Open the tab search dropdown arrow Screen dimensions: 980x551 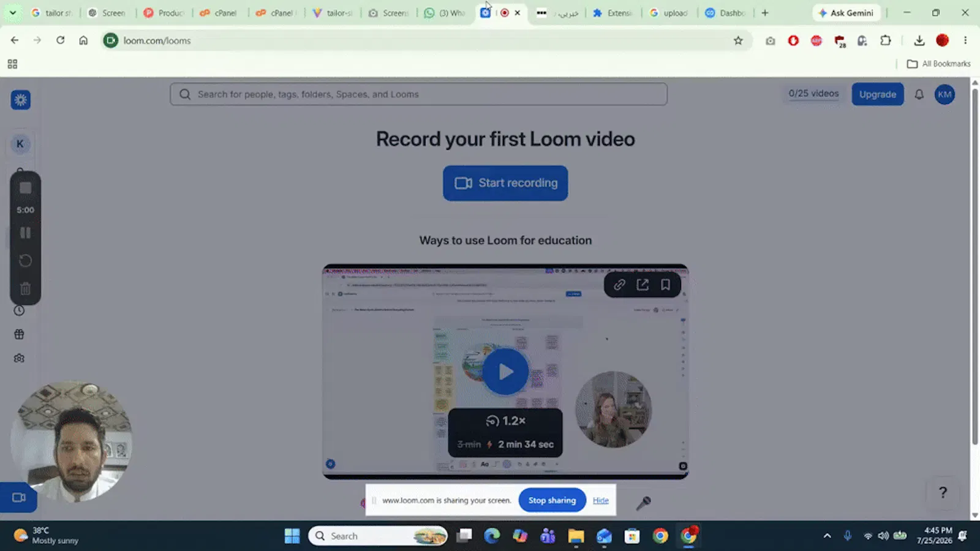point(12,13)
